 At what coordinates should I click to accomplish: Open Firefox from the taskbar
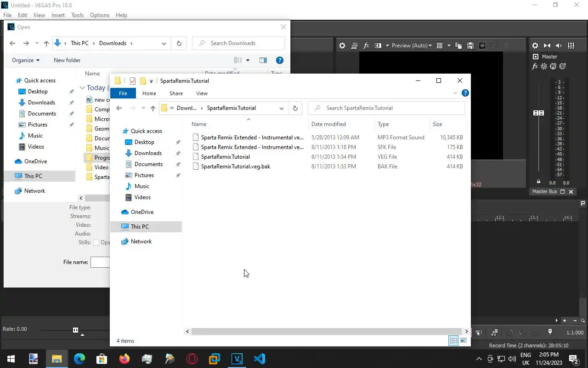(x=124, y=359)
